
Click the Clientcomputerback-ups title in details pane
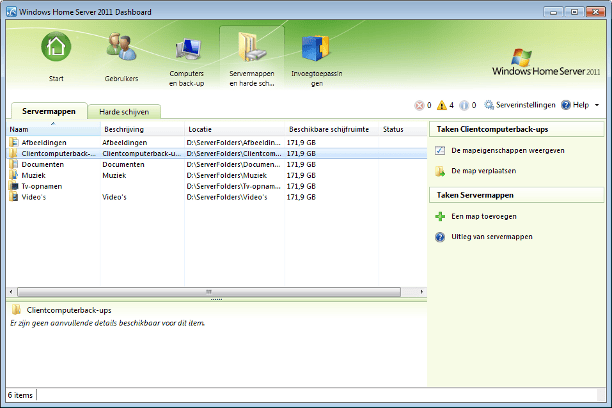point(69,310)
